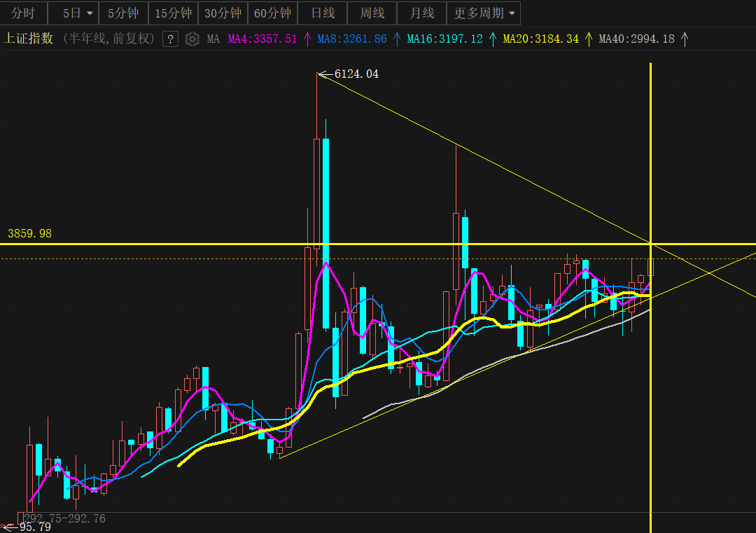Switch to 周线 weekly chart
The width and height of the screenshot is (756, 533).
[x=372, y=13]
